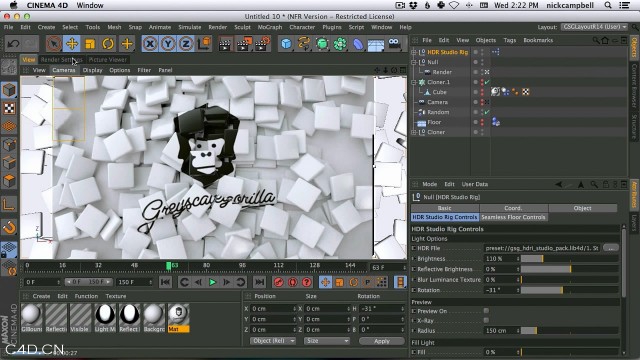Image resolution: width=640 pixels, height=360 pixels.
Task: Click the Record Active Objects button
Action: click(x=279, y=282)
